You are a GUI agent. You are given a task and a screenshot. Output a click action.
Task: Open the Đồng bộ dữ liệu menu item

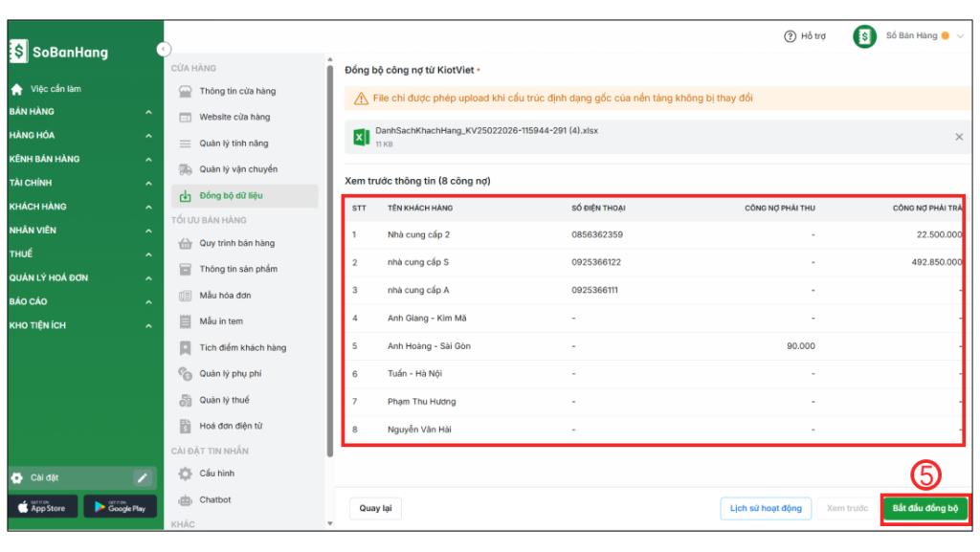231,196
